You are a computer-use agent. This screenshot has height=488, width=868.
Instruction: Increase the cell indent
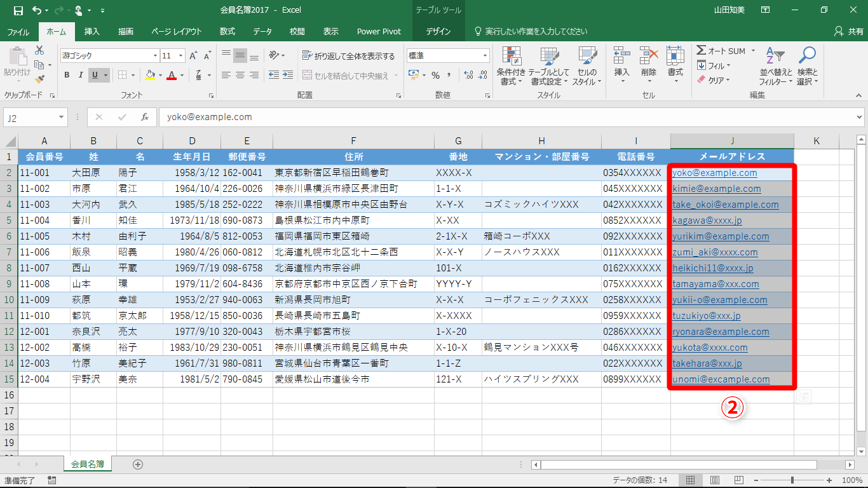pos(289,75)
